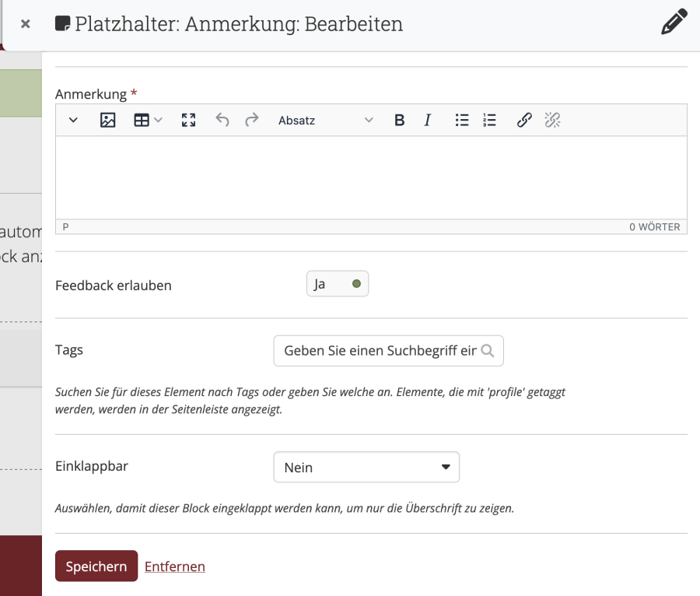Open the Einklappbar dropdown showing Nein

366,468
